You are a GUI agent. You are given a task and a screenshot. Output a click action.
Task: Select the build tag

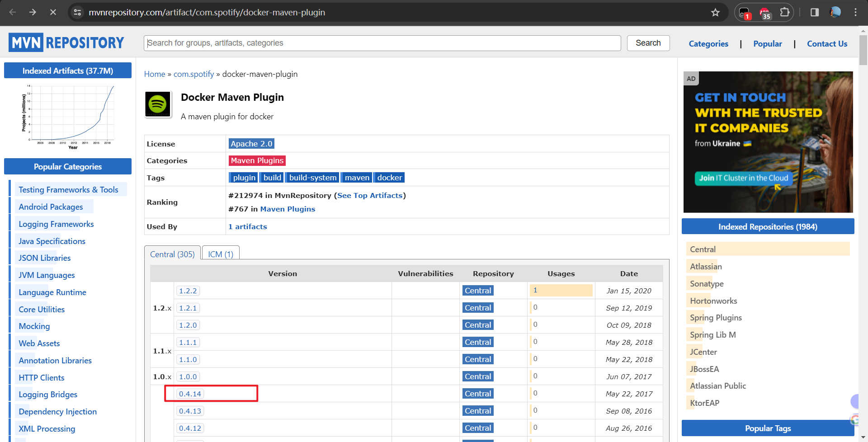(x=272, y=178)
